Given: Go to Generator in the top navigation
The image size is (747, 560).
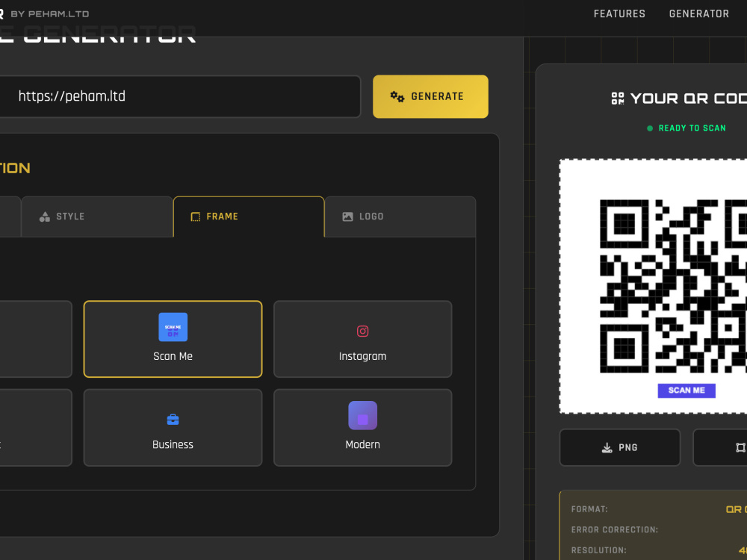Looking at the screenshot, I should tap(699, 13).
